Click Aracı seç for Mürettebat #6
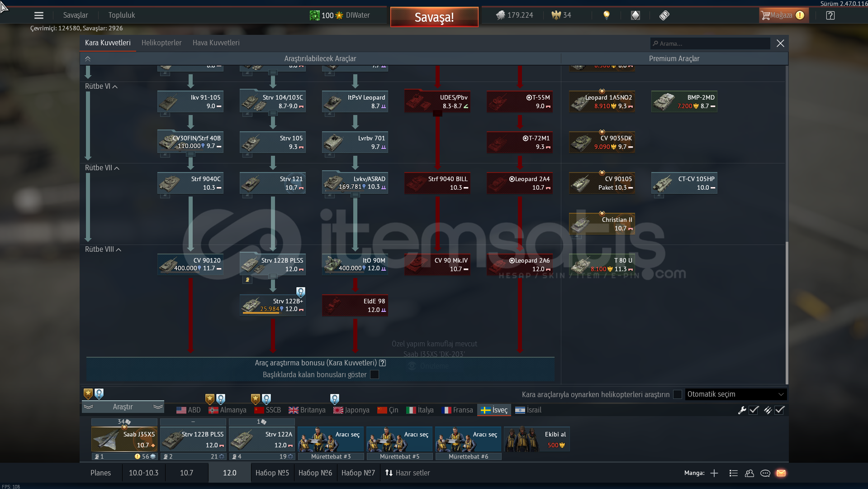 tap(468, 439)
